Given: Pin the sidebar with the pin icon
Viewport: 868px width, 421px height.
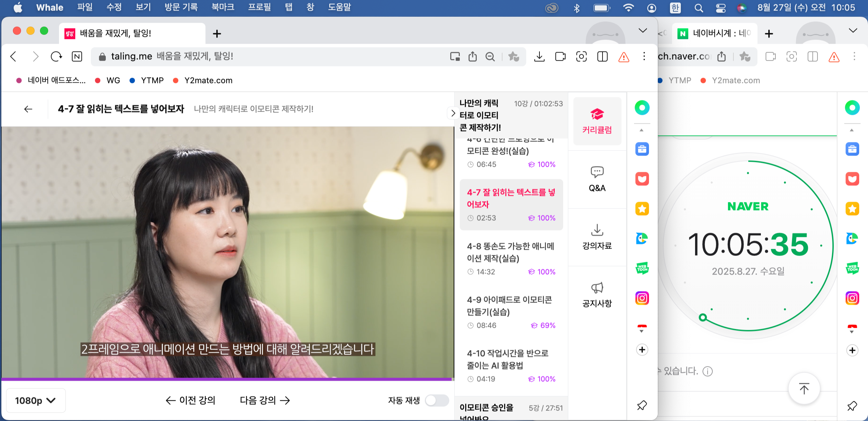Looking at the screenshot, I should click(x=642, y=405).
